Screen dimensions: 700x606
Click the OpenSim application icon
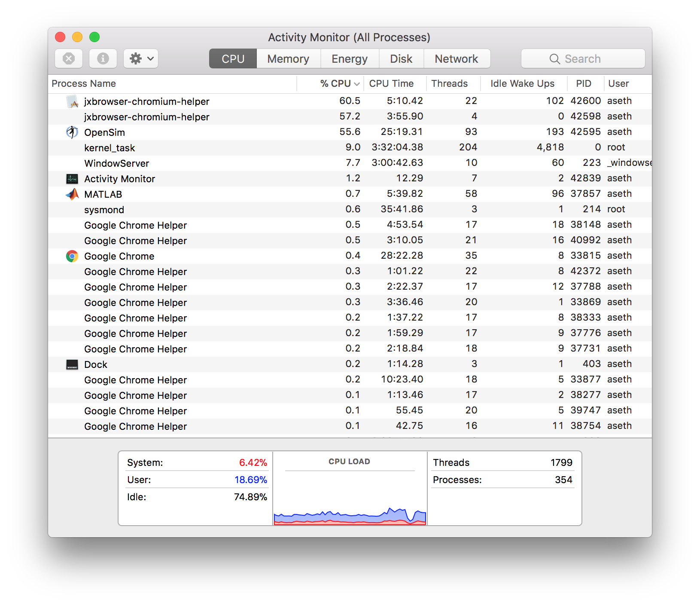[72, 132]
